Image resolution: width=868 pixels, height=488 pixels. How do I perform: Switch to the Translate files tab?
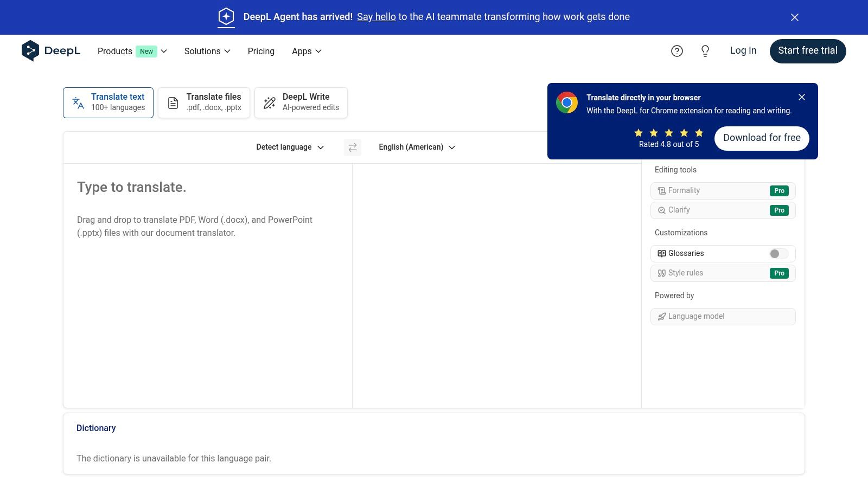tap(204, 102)
